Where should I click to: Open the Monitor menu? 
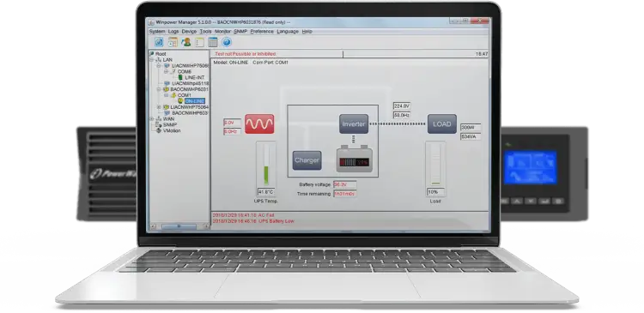pos(222,32)
